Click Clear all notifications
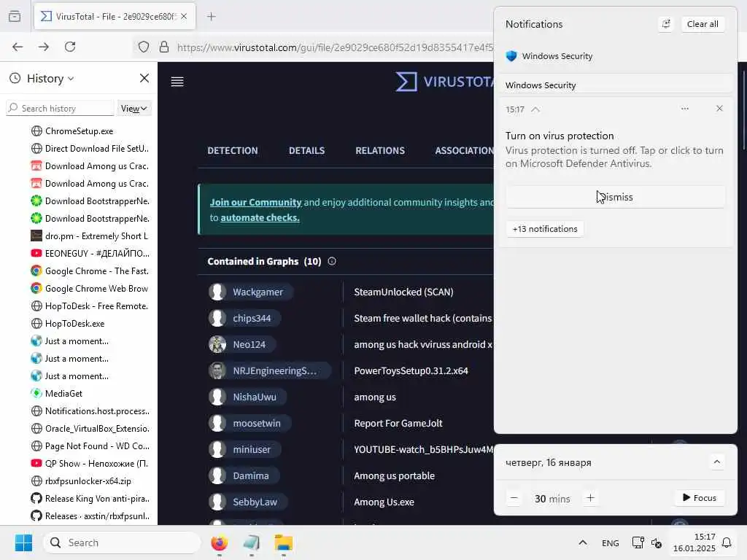This screenshot has height=560, width=747. 703,24
